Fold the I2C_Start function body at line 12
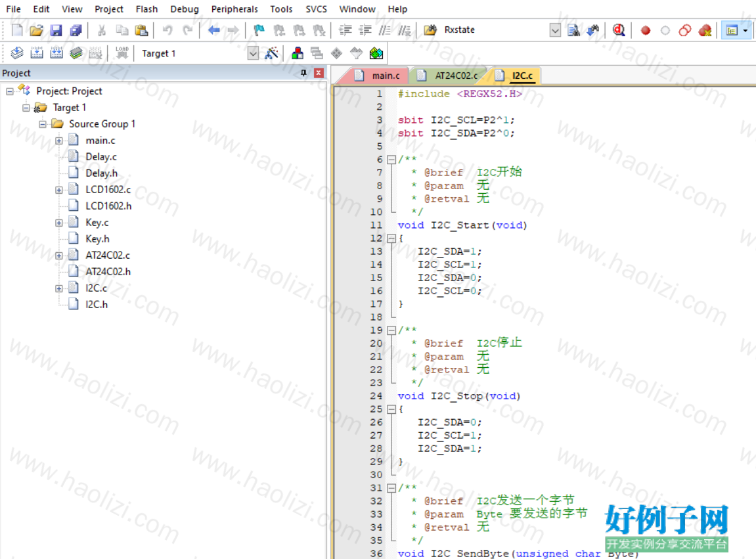Image resolution: width=756 pixels, height=559 pixels. coord(391,238)
